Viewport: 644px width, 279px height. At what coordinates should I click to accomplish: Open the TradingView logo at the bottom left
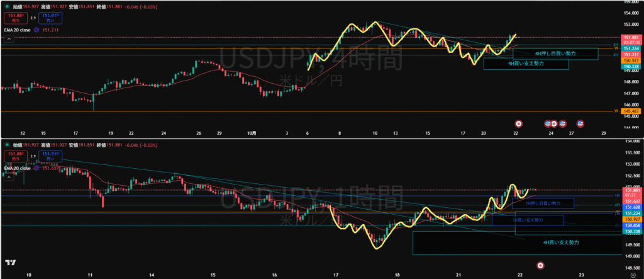pyautogui.click(x=11, y=263)
